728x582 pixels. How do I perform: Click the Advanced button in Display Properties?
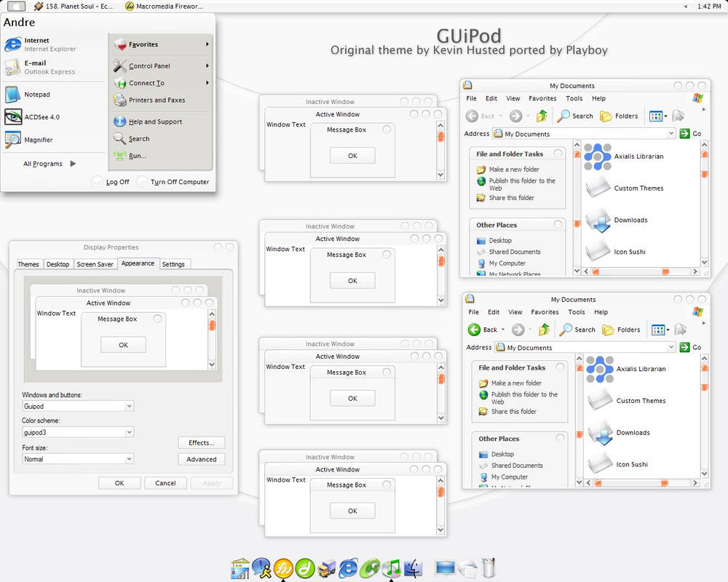[202, 459]
